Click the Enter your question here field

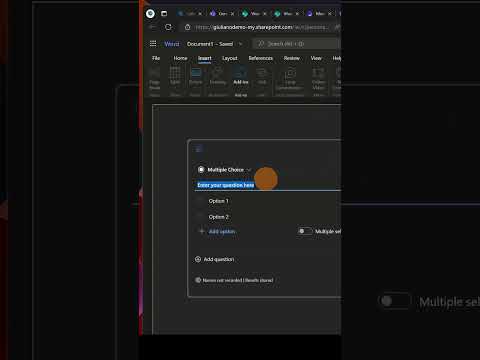point(267,185)
